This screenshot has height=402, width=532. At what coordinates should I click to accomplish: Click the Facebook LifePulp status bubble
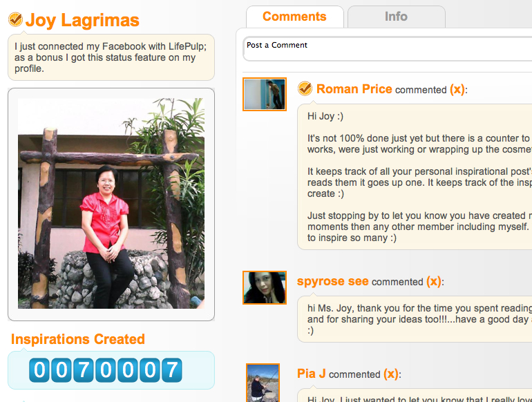click(x=111, y=57)
